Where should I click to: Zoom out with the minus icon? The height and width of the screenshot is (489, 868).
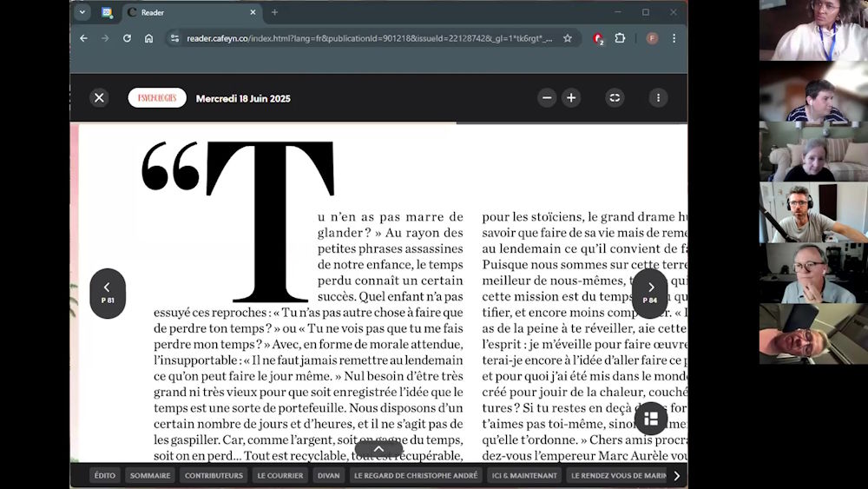click(547, 98)
